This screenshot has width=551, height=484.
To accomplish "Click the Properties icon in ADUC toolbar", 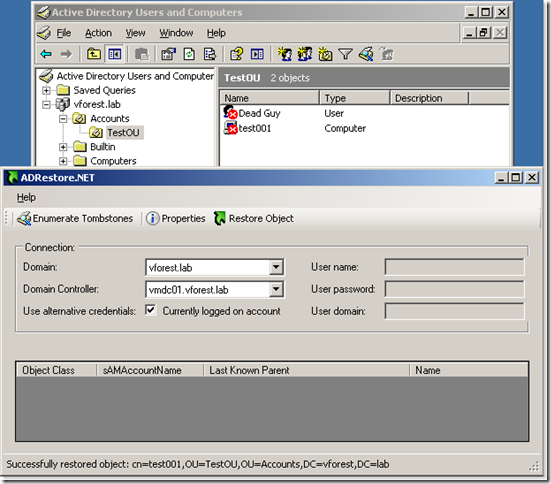I will point(168,54).
